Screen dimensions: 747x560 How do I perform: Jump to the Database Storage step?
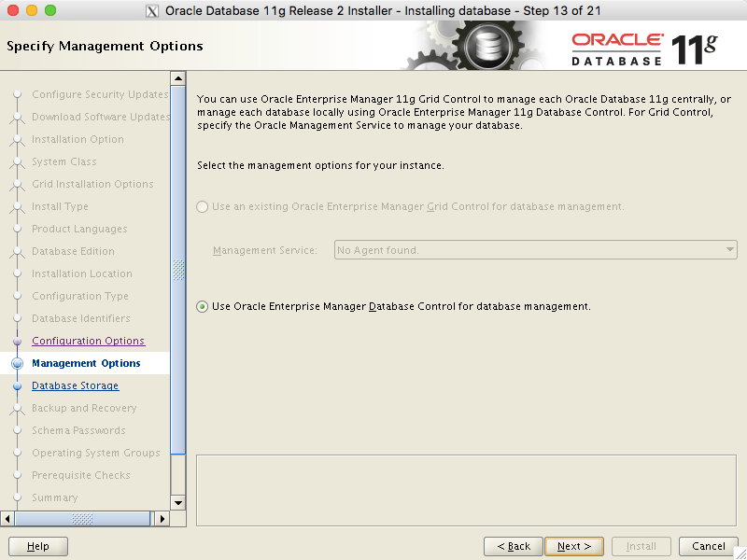(75, 385)
